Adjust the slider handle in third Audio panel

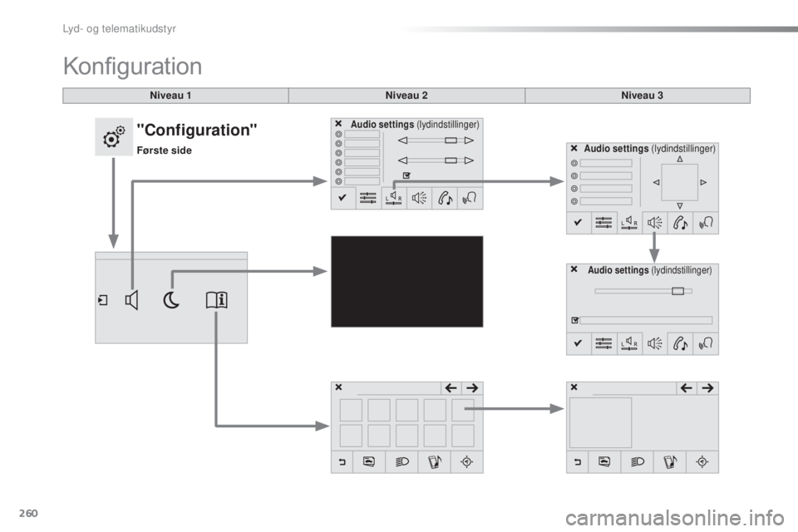pos(677,291)
